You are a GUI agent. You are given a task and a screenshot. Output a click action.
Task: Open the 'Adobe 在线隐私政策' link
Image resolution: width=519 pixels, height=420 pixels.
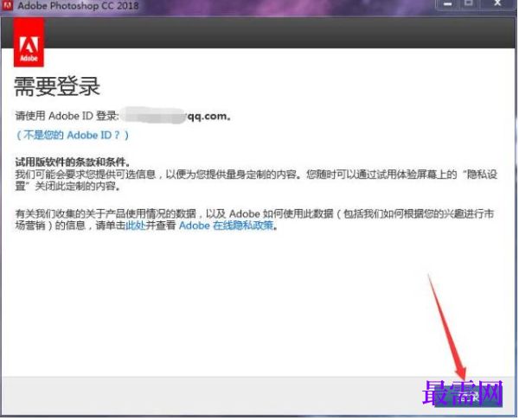227,226
